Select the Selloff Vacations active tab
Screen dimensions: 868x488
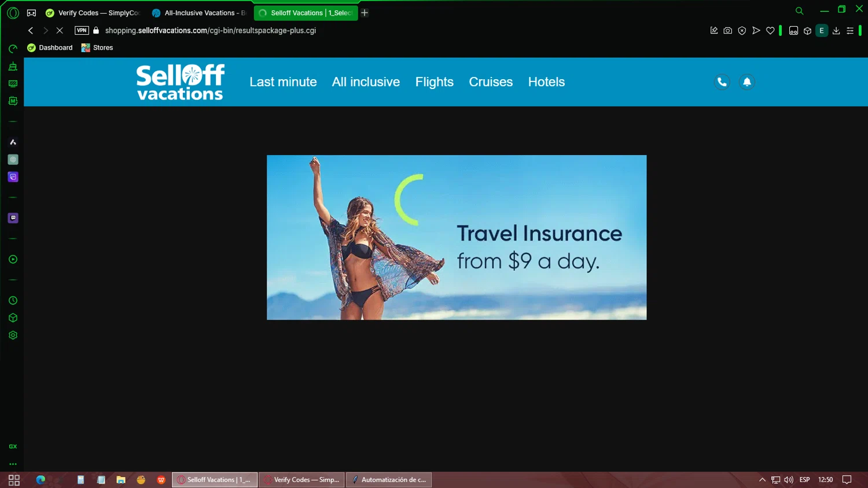click(306, 13)
